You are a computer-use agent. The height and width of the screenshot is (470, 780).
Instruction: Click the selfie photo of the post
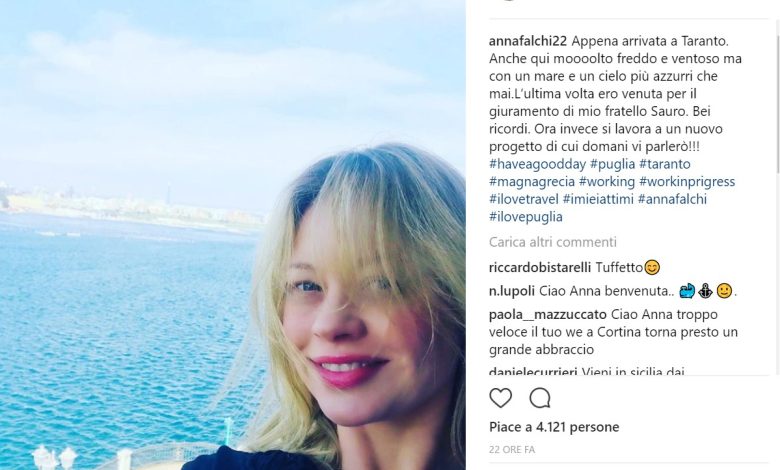pos(232,235)
